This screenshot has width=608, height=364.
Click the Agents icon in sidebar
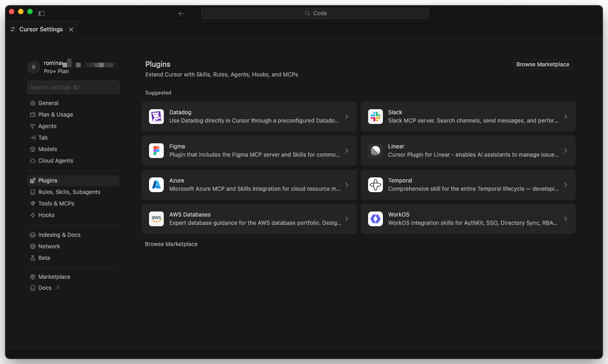click(x=33, y=126)
